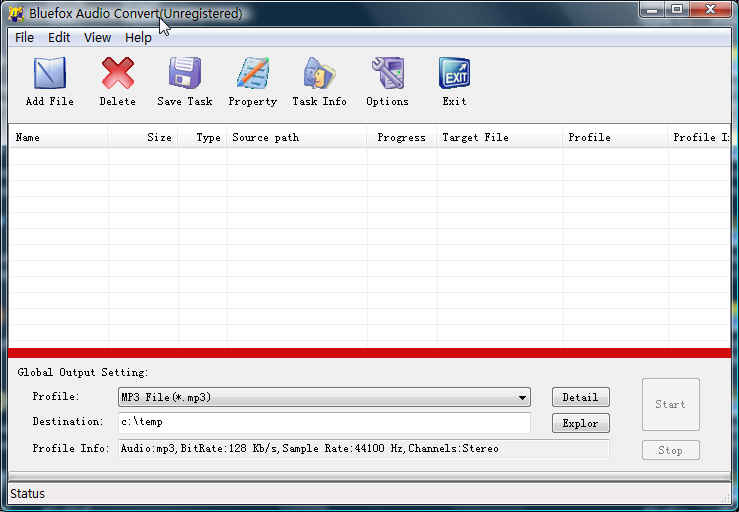
Task: Open the Help menu
Action: pyautogui.click(x=138, y=38)
